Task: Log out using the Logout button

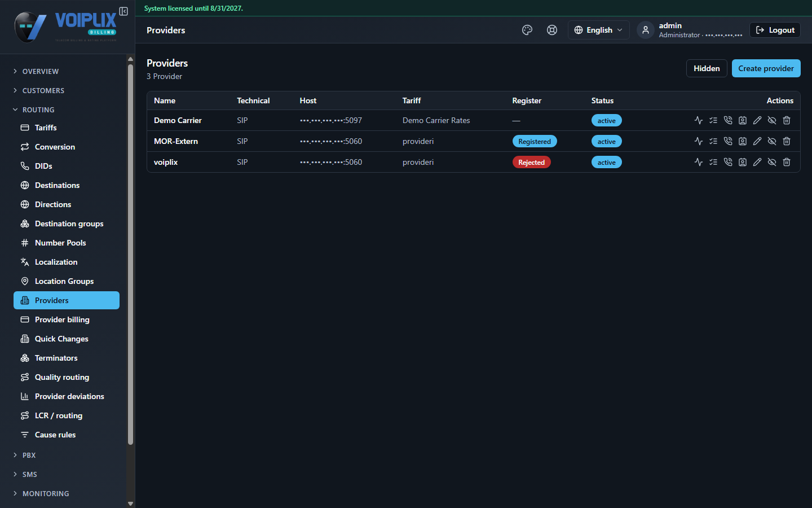Action: tap(775, 30)
